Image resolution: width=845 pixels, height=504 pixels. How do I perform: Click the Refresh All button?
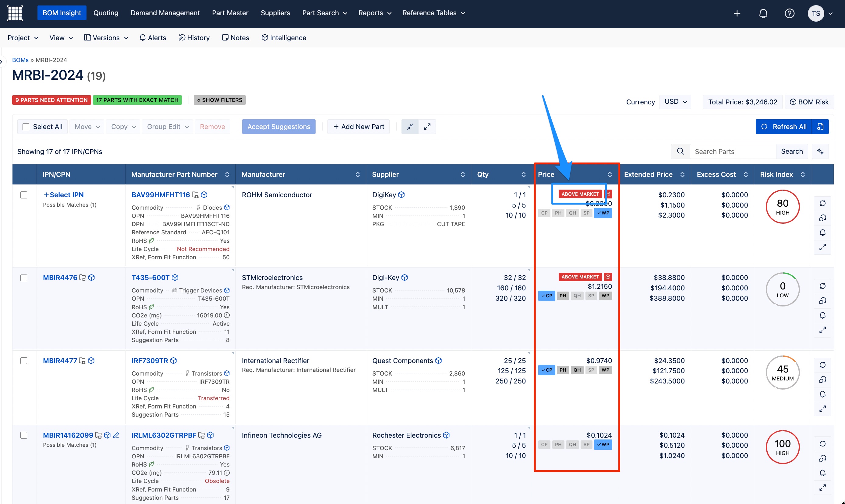pyautogui.click(x=783, y=127)
